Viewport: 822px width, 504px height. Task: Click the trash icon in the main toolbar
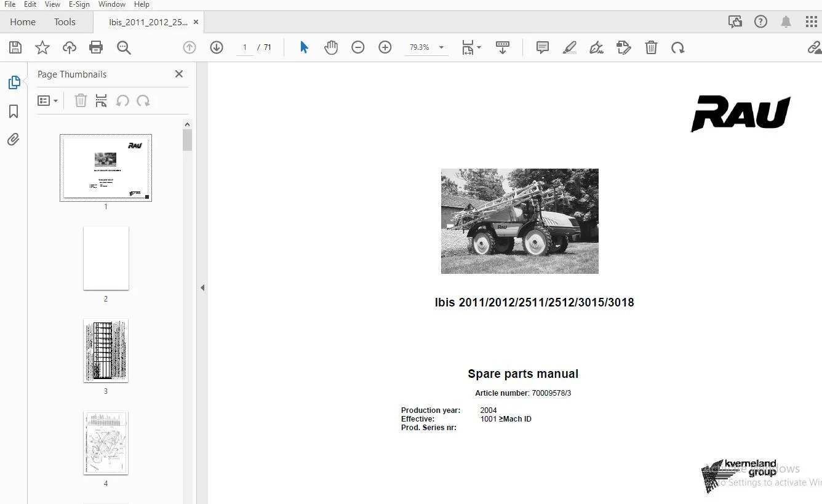pyautogui.click(x=651, y=47)
